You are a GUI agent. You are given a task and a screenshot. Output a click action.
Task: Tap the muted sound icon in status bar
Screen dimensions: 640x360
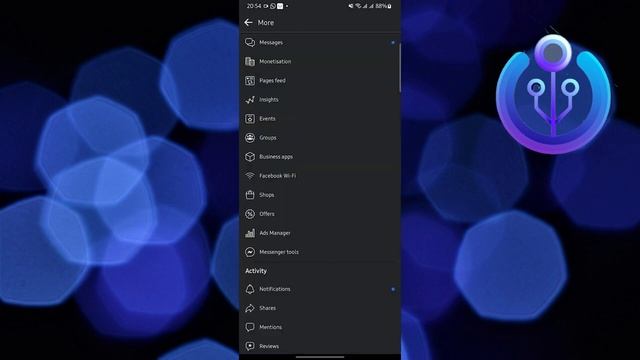(351, 6)
